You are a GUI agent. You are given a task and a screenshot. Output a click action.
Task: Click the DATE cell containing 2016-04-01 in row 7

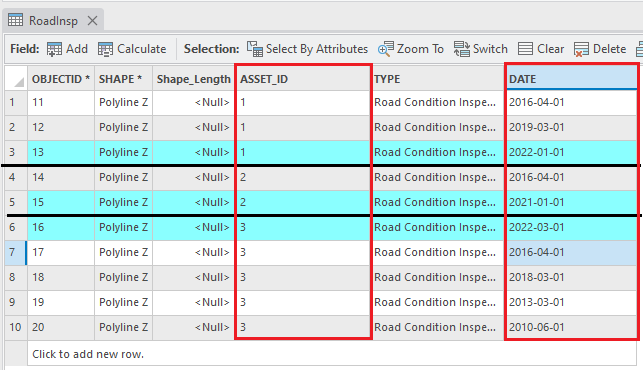point(571,252)
